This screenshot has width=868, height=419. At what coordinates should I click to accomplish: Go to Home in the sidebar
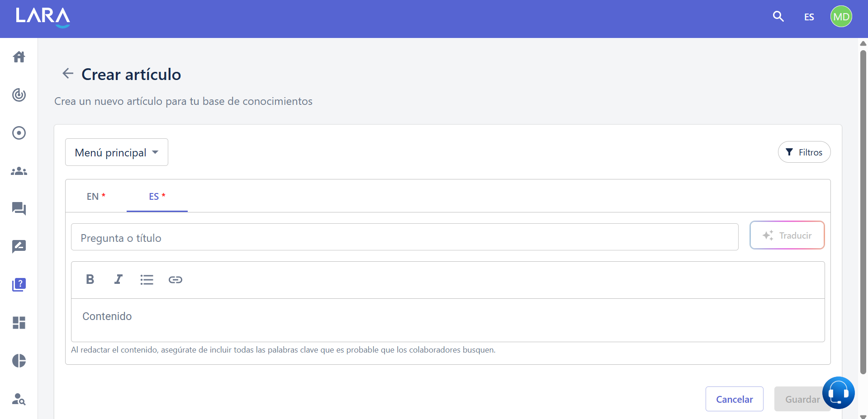point(19,57)
